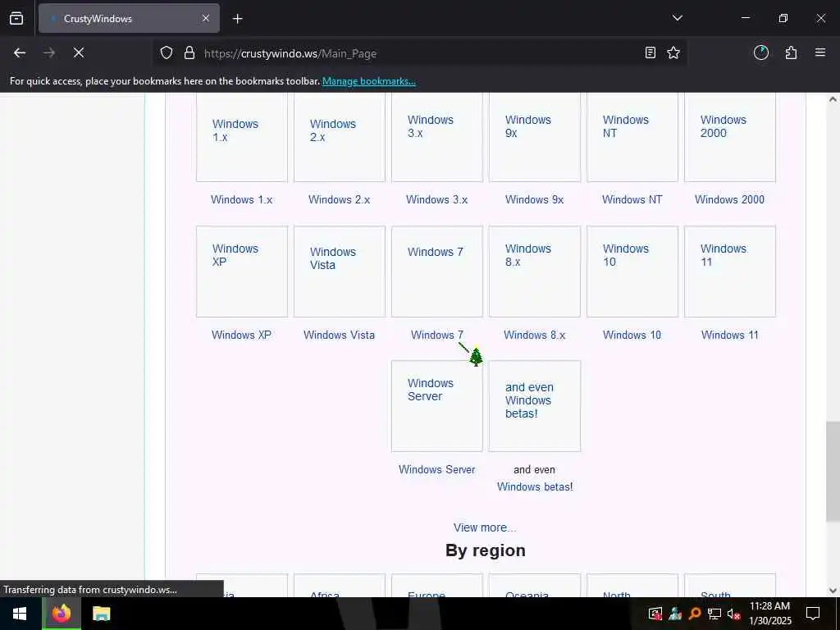
Task: Toggle reader view icon
Action: click(x=651, y=53)
